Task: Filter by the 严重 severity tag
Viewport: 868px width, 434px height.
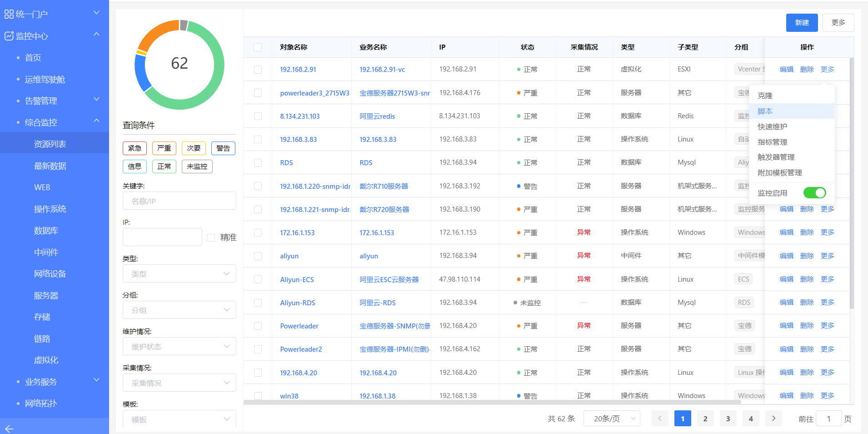Action: [x=164, y=148]
